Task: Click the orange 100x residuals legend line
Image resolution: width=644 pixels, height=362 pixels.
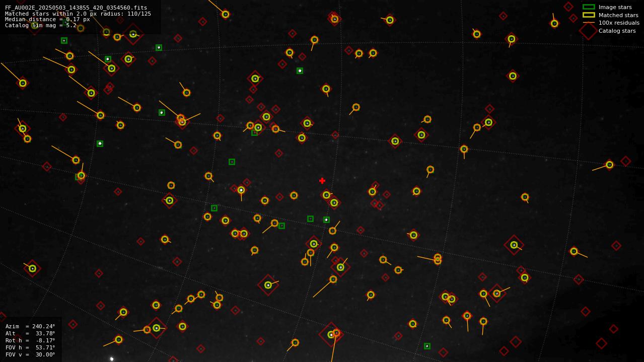Action: pos(589,23)
